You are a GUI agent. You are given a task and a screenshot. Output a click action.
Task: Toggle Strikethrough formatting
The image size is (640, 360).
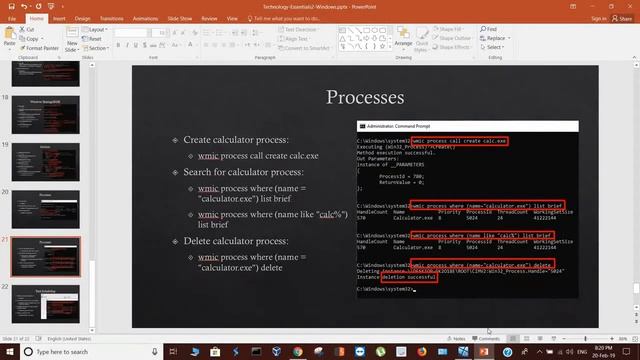pyautogui.click(x=153, y=45)
